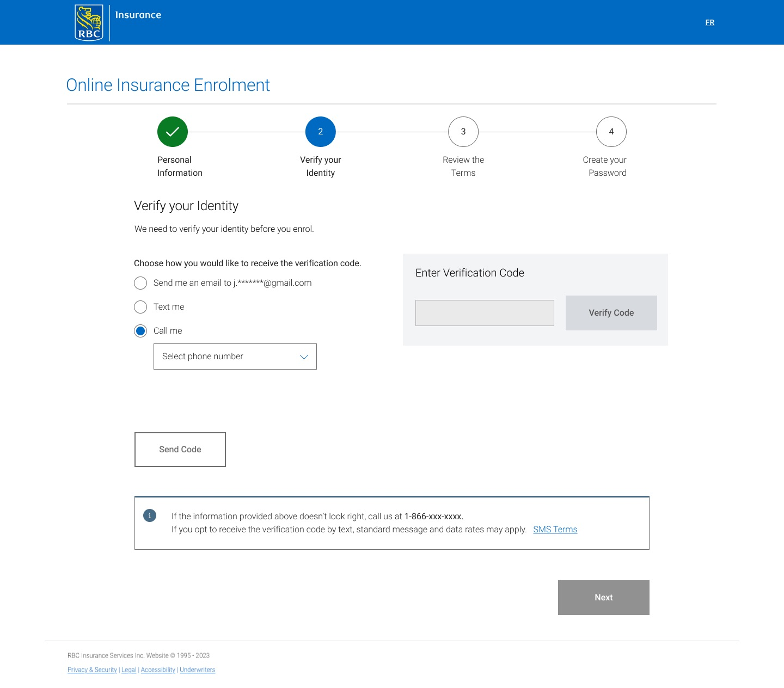Click the step 4 circle
Image resolution: width=784 pixels, height=688 pixels.
click(x=611, y=132)
